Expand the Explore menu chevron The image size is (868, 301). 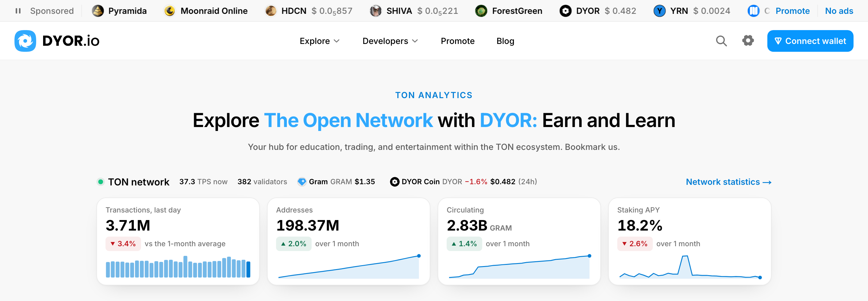[x=336, y=41]
